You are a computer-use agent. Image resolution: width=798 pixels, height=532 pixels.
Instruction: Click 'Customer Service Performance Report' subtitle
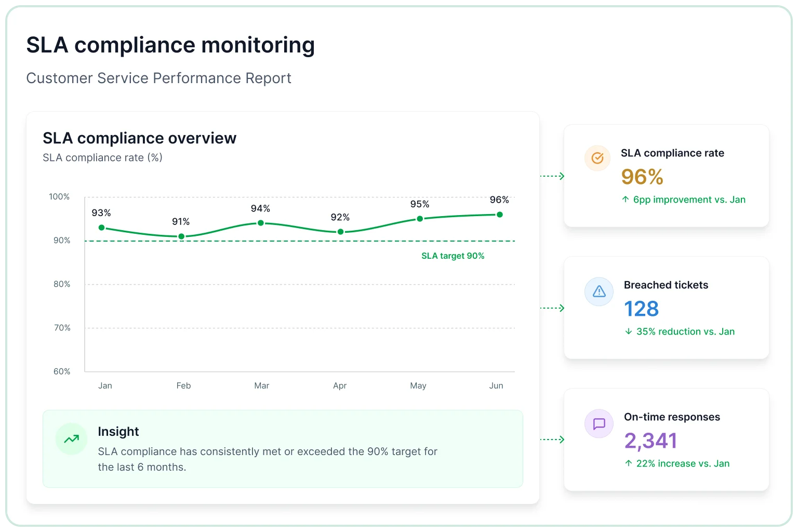click(x=159, y=78)
